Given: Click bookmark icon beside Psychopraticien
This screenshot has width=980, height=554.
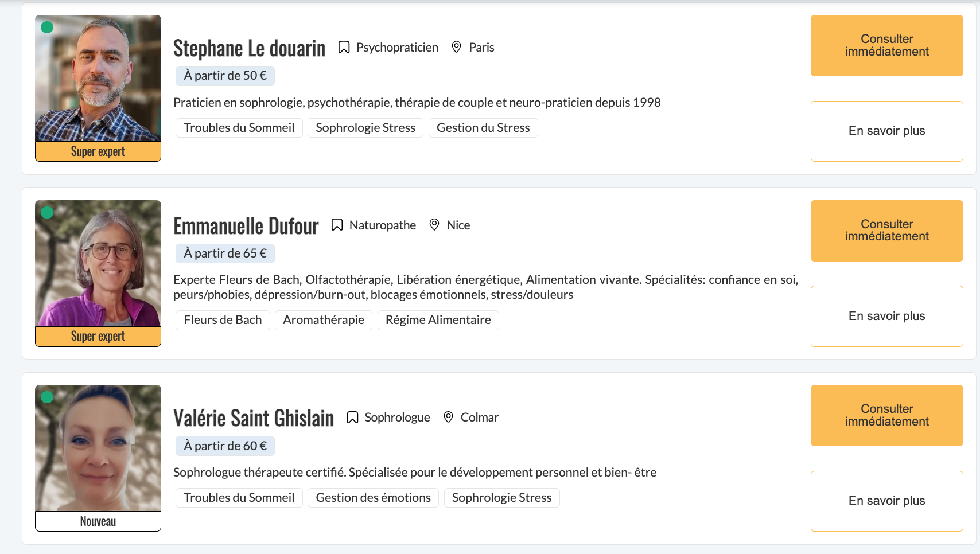Looking at the screenshot, I should point(344,48).
